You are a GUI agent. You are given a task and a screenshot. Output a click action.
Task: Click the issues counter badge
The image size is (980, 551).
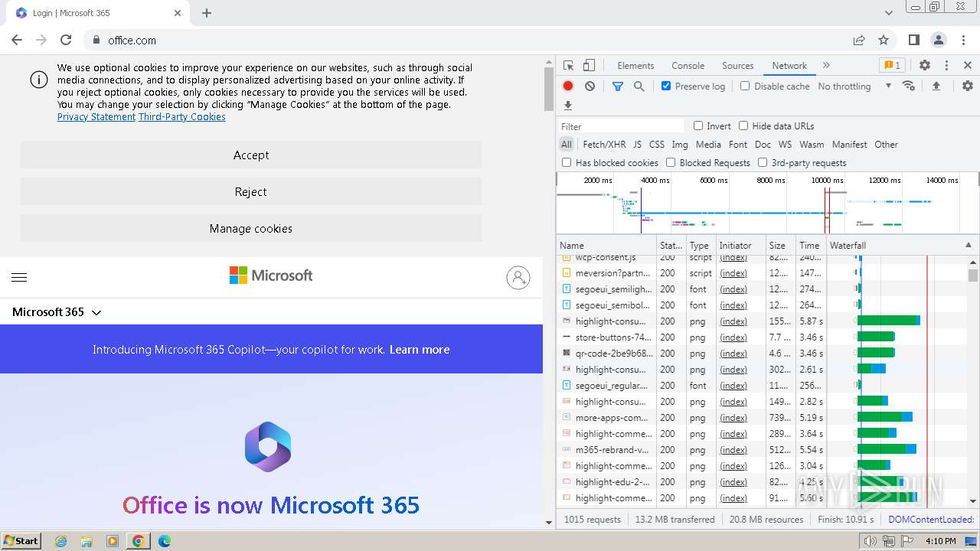coord(891,66)
